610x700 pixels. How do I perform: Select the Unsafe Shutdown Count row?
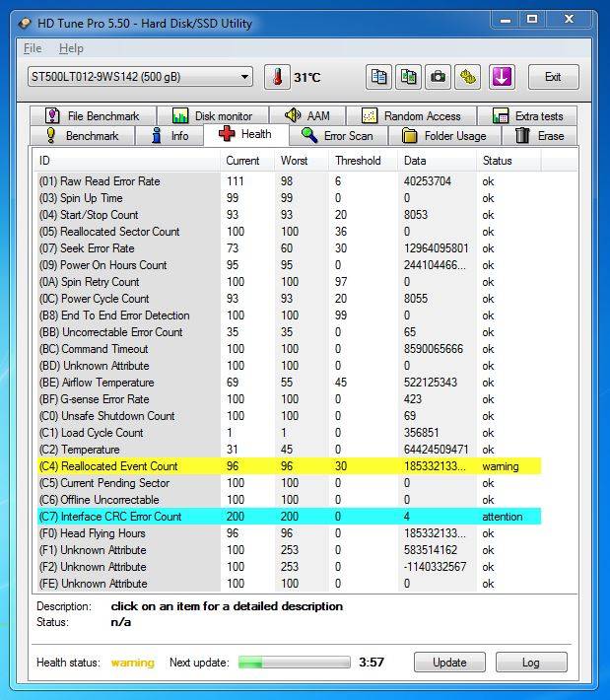(x=289, y=416)
